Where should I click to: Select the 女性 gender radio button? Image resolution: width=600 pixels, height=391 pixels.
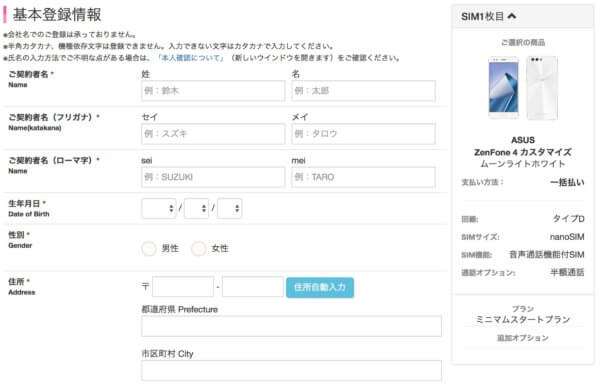[198, 249]
